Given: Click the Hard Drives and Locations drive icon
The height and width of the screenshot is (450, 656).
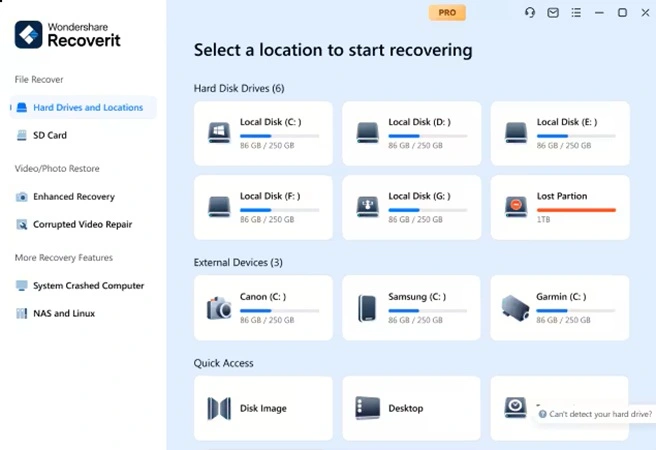Looking at the screenshot, I should click(22, 107).
